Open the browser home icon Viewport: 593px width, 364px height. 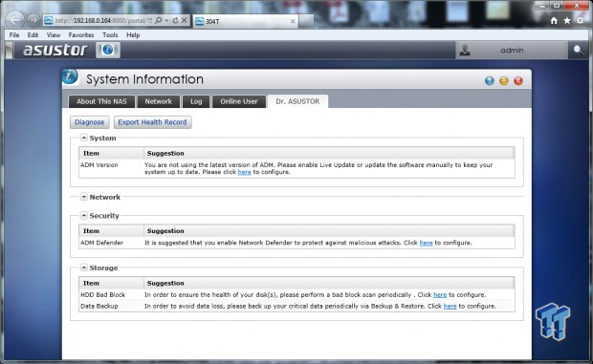(554, 21)
